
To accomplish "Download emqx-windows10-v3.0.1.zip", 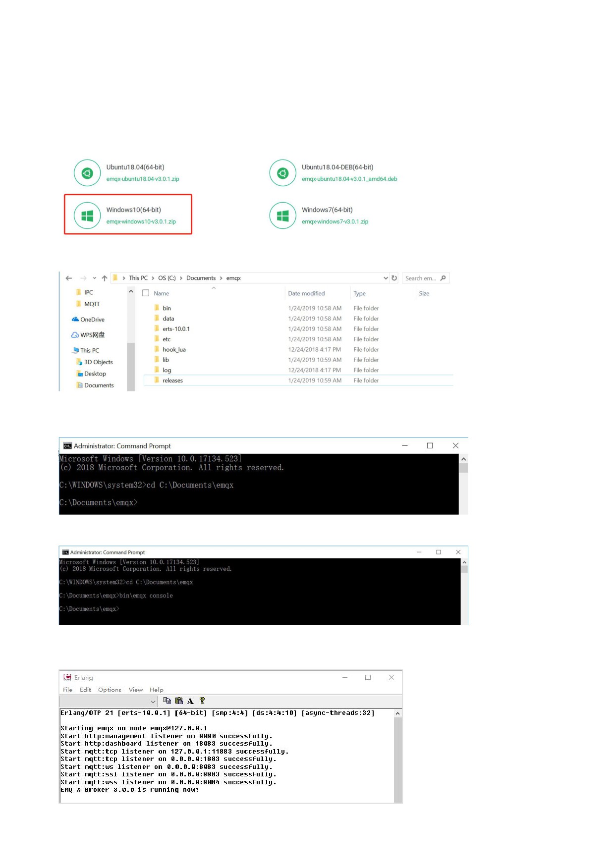I will click(141, 221).
